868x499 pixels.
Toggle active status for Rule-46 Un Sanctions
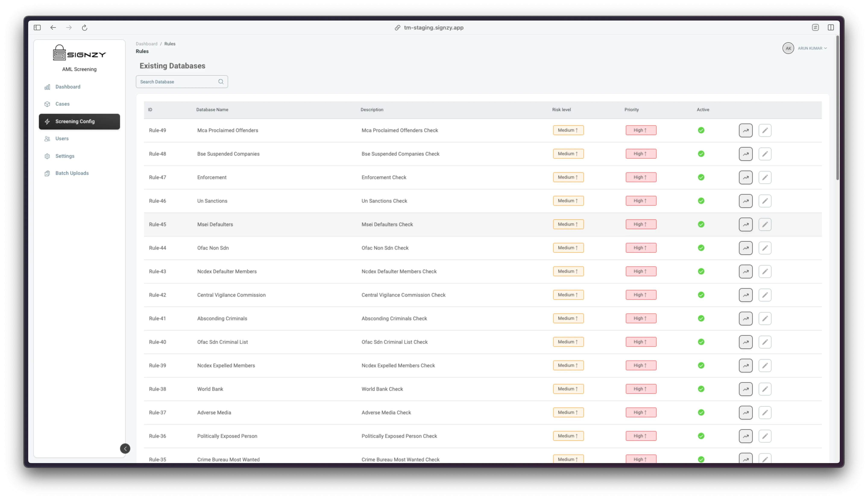point(701,201)
